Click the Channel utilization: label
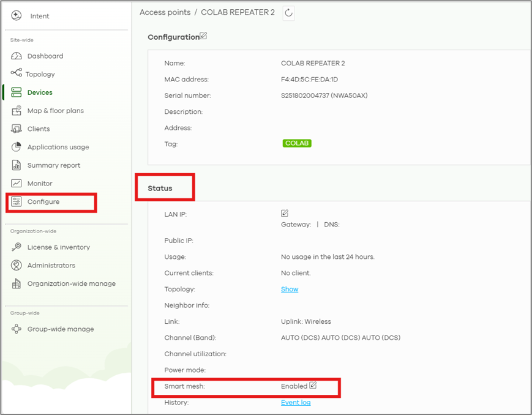 pyautogui.click(x=195, y=354)
